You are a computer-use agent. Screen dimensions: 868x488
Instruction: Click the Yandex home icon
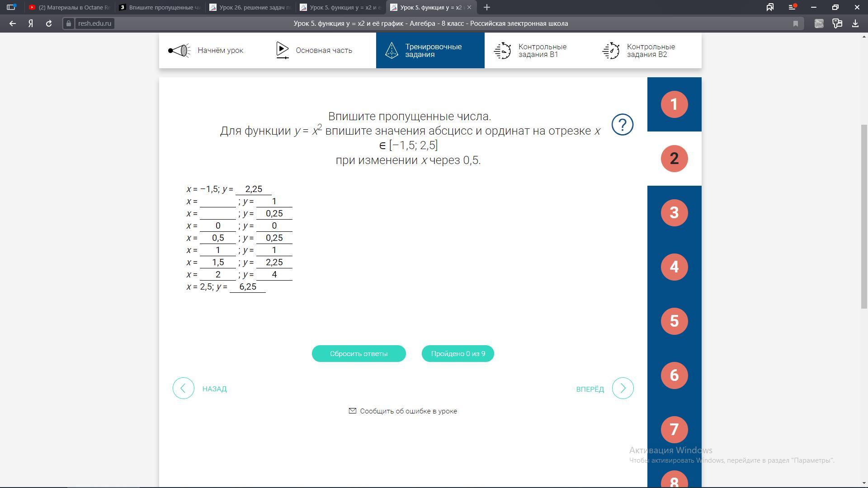point(31,23)
